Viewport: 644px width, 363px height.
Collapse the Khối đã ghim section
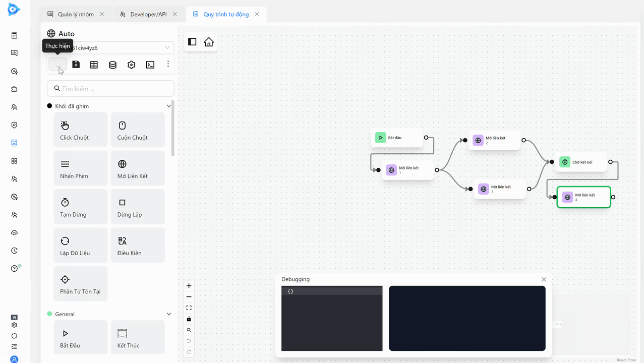[x=169, y=106]
